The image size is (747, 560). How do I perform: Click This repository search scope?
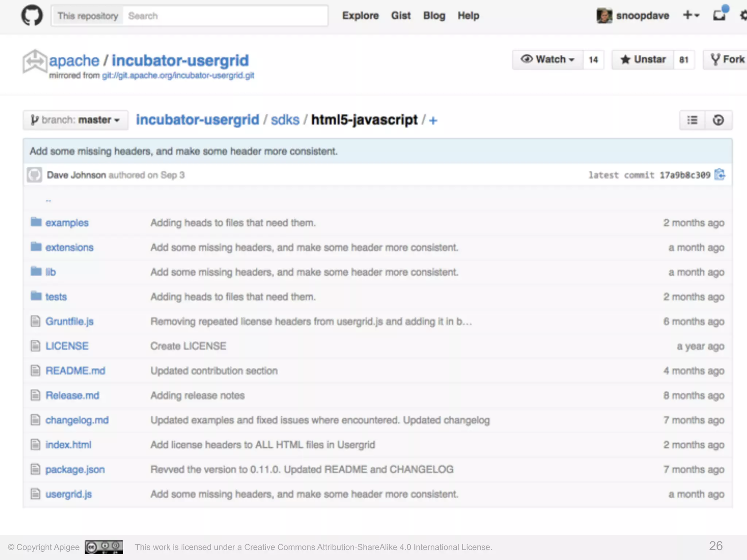click(88, 16)
